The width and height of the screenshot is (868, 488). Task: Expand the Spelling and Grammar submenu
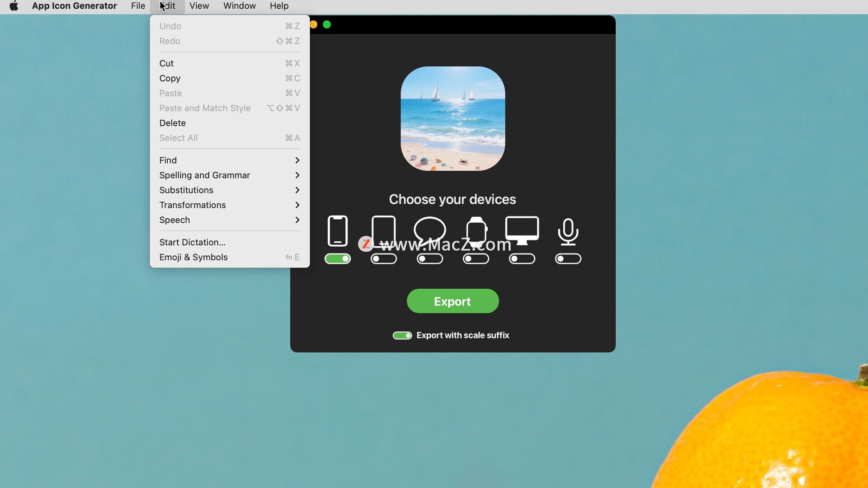pyautogui.click(x=230, y=175)
